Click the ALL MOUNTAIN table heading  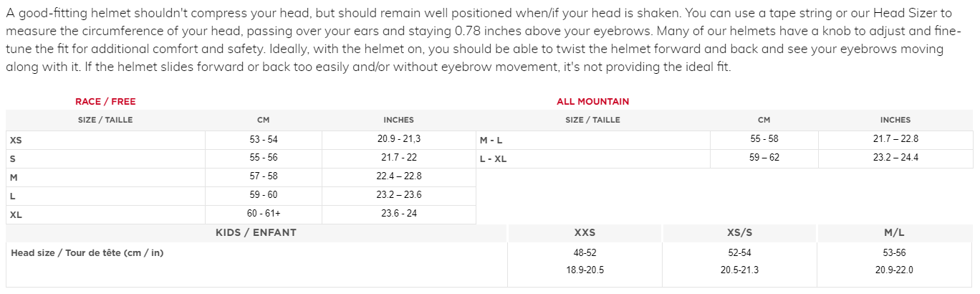[592, 102]
